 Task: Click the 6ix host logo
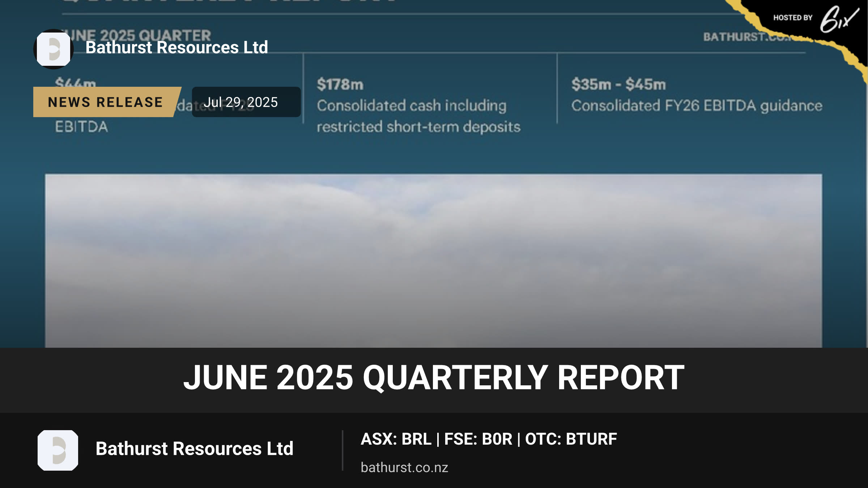[x=839, y=19]
